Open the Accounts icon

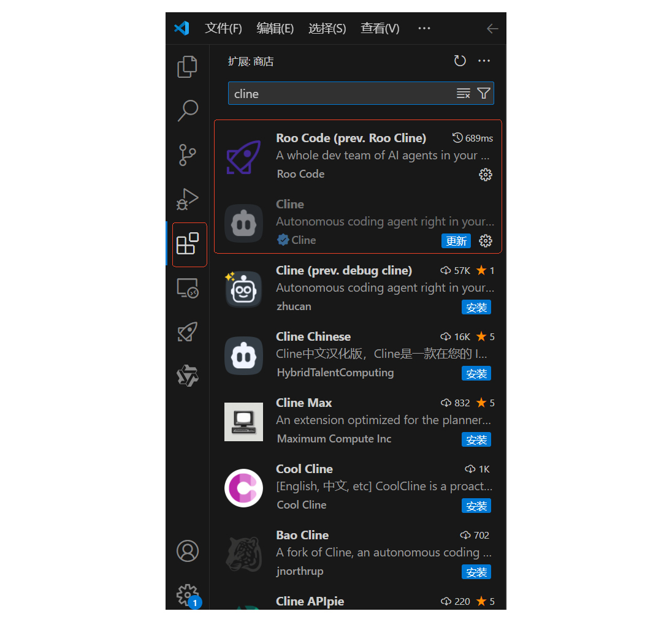[187, 551]
